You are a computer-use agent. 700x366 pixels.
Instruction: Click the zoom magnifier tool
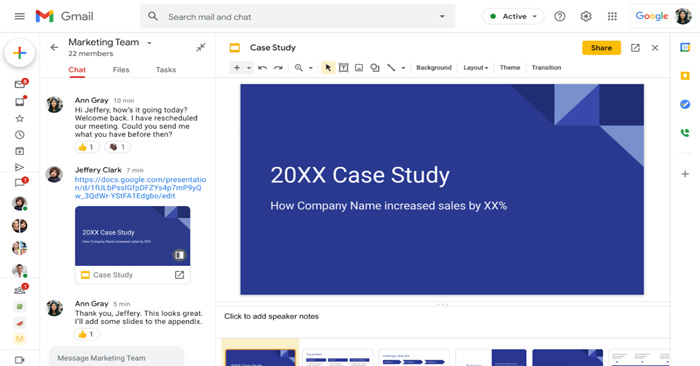pyautogui.click(x=299, y=68)
